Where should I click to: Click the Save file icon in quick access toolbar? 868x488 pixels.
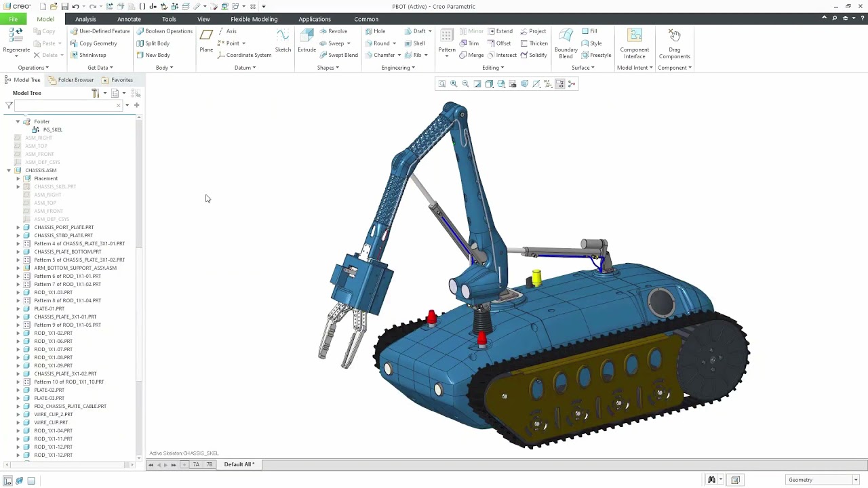[64, 6]
